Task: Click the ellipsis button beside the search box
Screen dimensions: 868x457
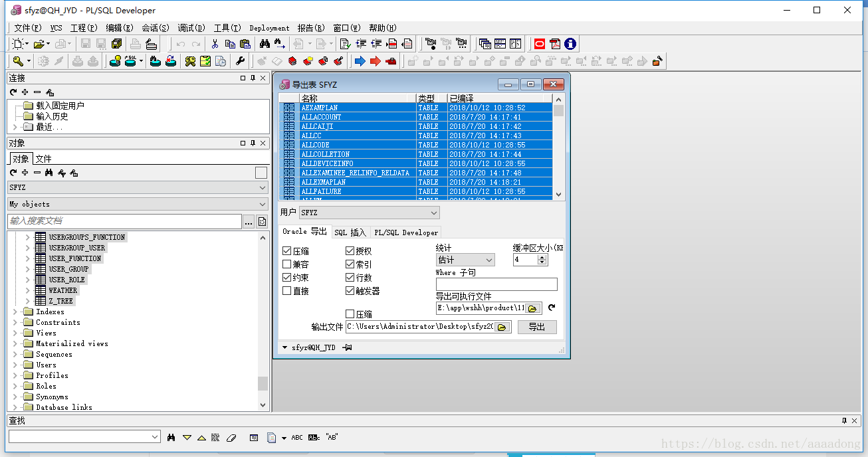Action: (249, 221)
